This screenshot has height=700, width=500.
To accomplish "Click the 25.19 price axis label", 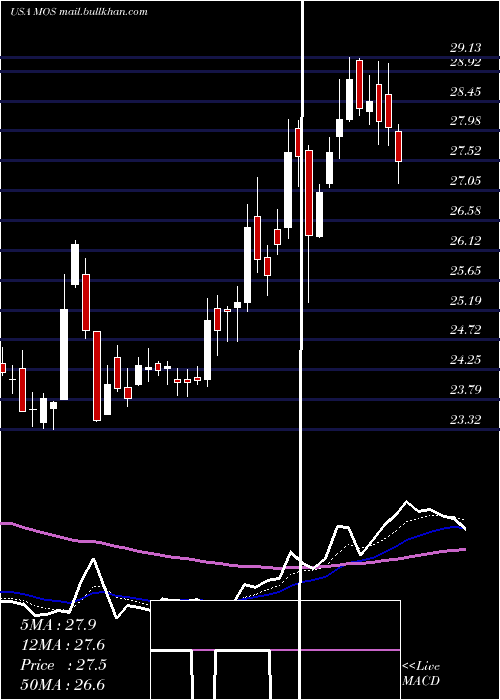I will click(466, 300).
